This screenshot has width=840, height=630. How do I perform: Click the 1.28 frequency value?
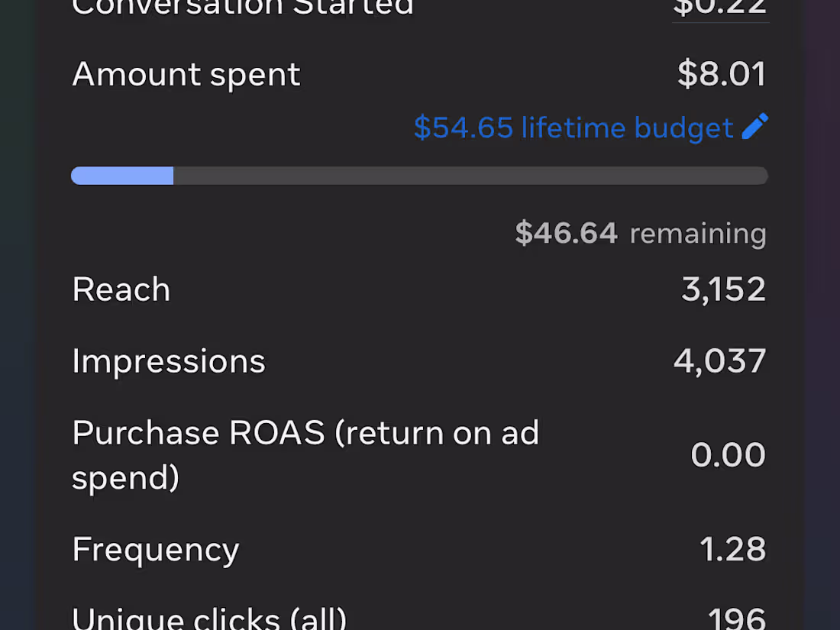click(x=732, y=549)
